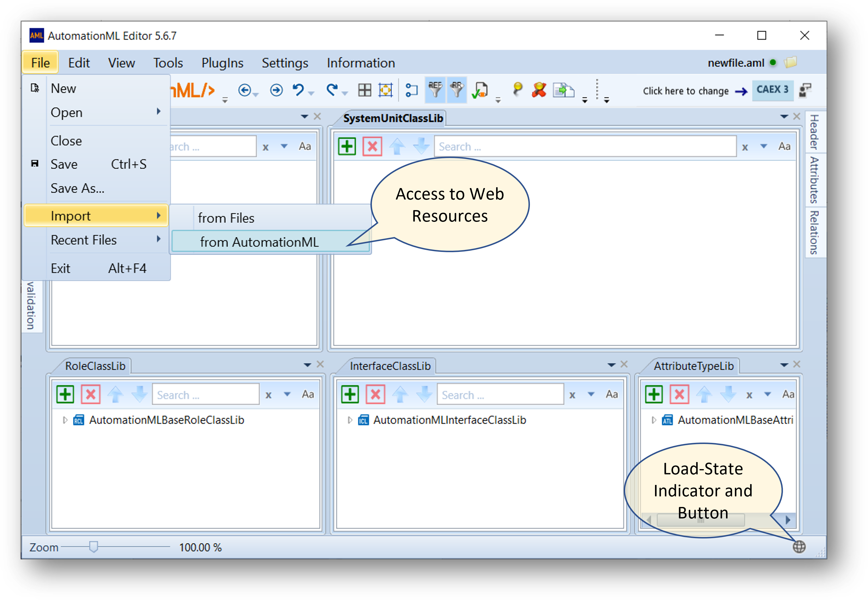This screenshot has height=600, width=868.
Task: Close the RoleClassLib panel
Action: point(320,364)
